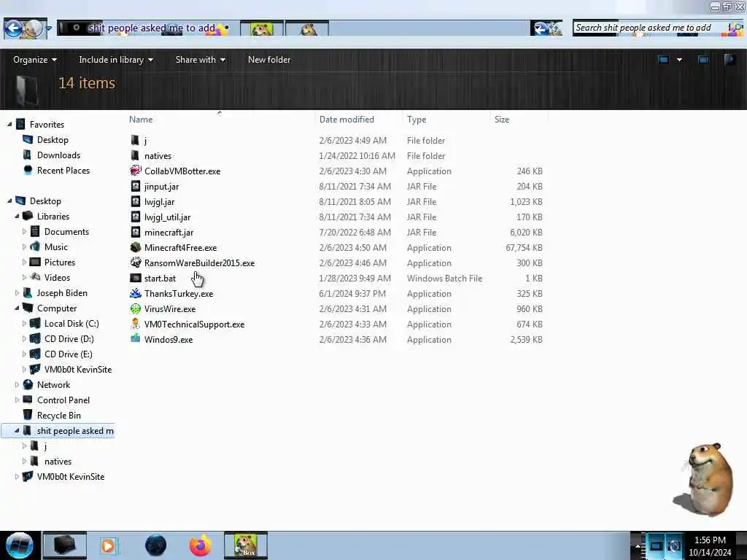Click the dark globe taskbar icon
This screenshot has height=560, width=747.
pyautogui.click(x=155, y=545)
